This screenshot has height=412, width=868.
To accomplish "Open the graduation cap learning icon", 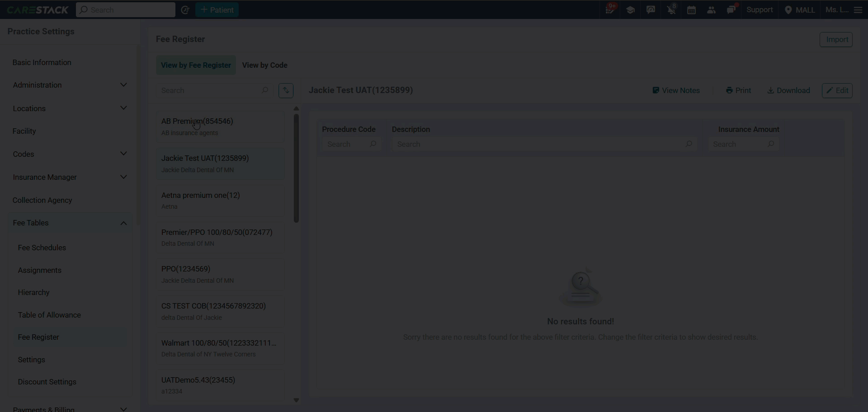I will 630,10.
